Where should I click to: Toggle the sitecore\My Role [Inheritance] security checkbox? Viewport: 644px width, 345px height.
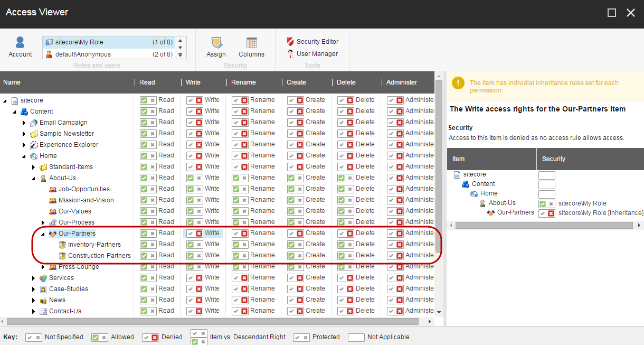(x=546, y=212)
